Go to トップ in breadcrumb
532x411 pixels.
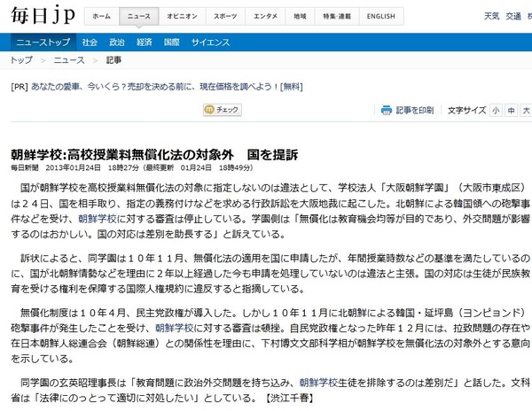click(x=21, y=60)
